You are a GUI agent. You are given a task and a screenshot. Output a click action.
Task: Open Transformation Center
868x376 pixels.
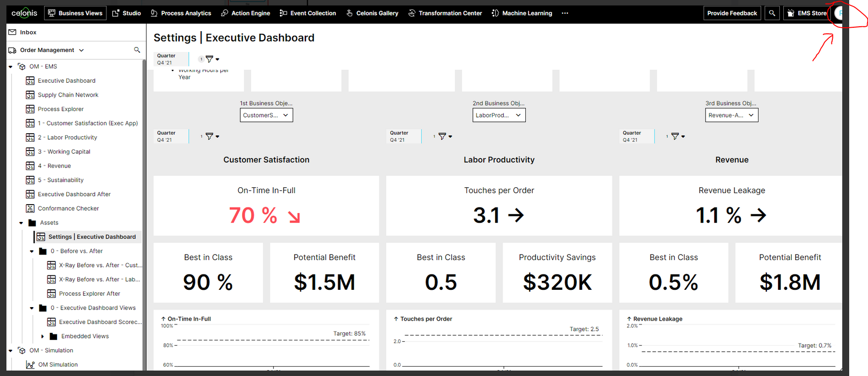coord(445,13)
